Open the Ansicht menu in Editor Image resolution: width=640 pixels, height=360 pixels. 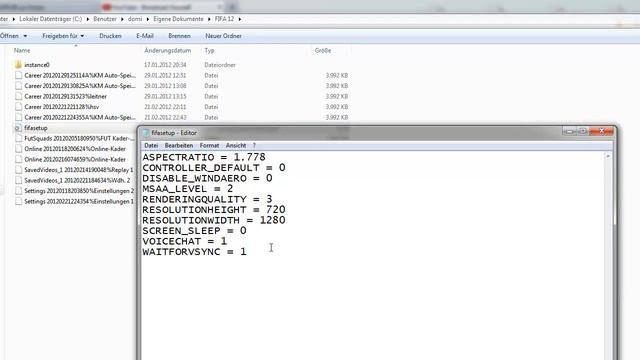click(x=236, y=145)
